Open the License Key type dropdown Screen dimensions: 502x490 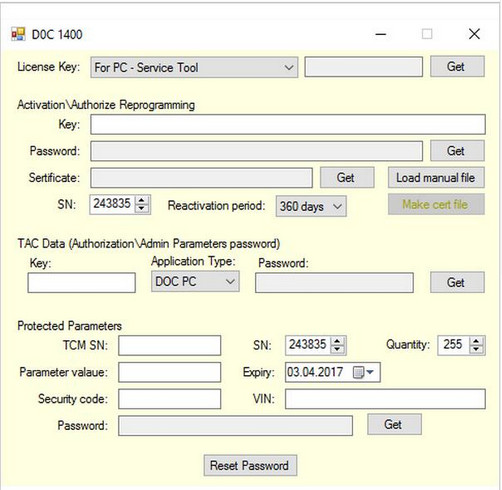194,68
